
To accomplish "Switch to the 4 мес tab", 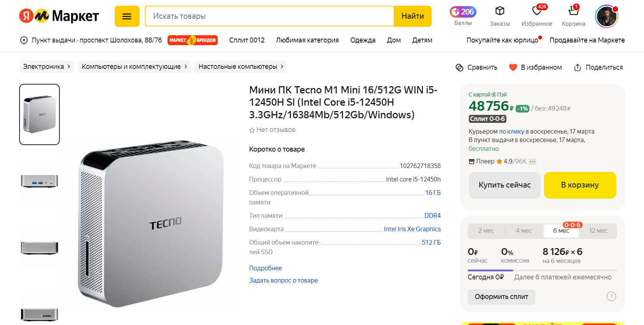I will 523,230.
